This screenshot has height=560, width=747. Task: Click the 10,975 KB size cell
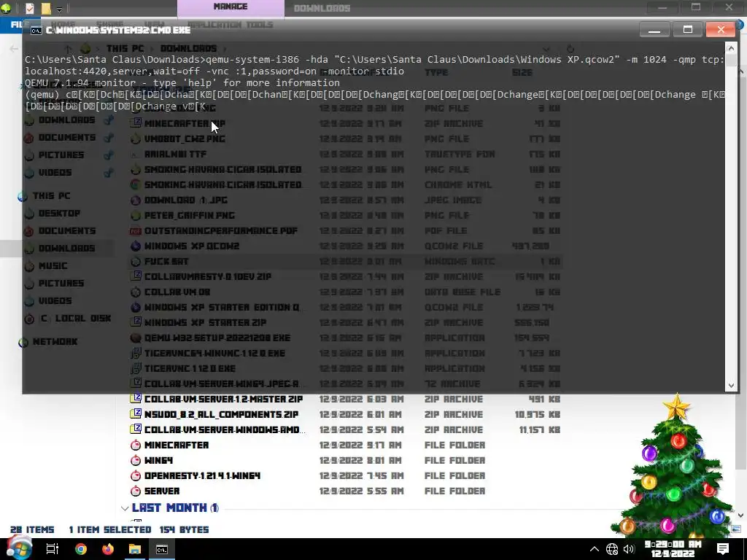[x=538, y=414]
